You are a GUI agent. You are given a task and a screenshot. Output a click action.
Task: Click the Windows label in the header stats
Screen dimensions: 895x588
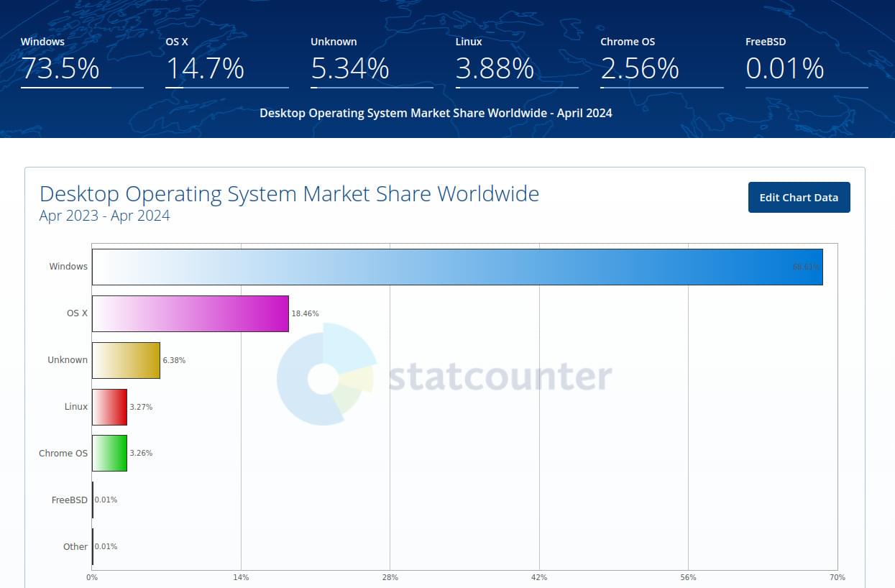point(42,42)
